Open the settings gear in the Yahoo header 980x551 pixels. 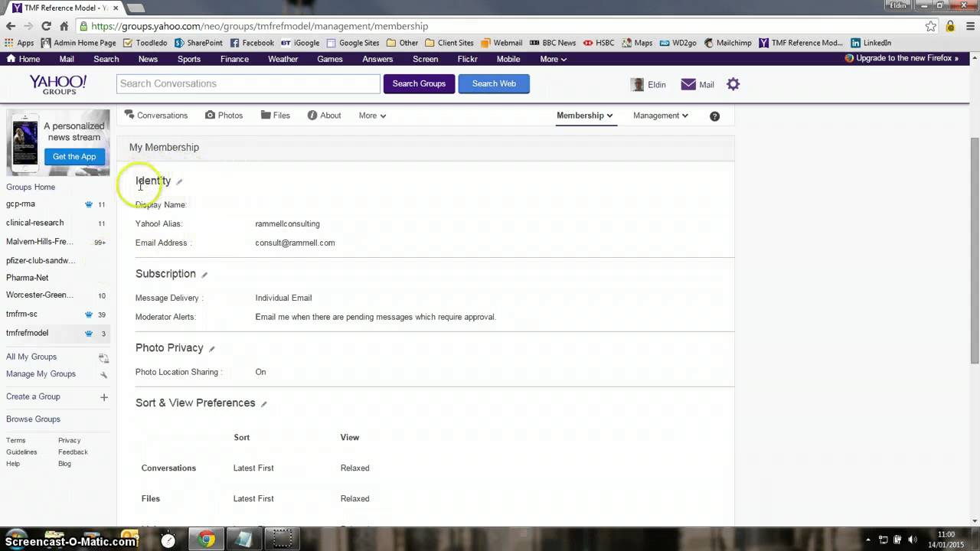point(733,84)
